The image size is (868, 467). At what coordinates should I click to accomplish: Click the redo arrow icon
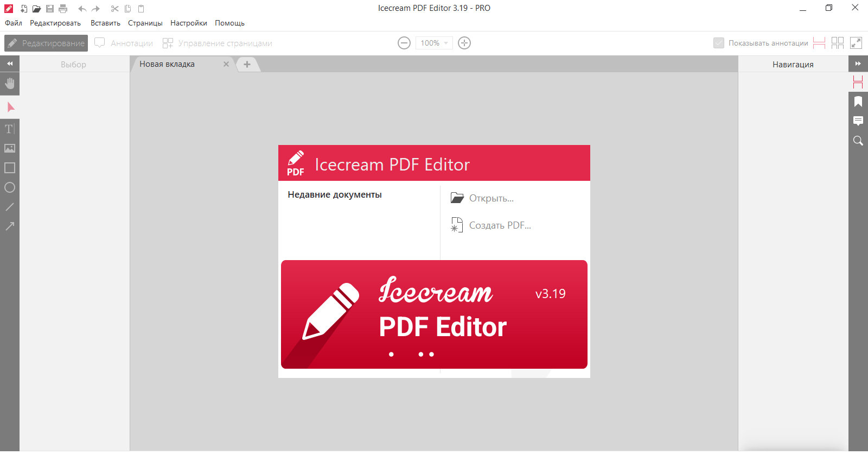[x=96, y=9]
